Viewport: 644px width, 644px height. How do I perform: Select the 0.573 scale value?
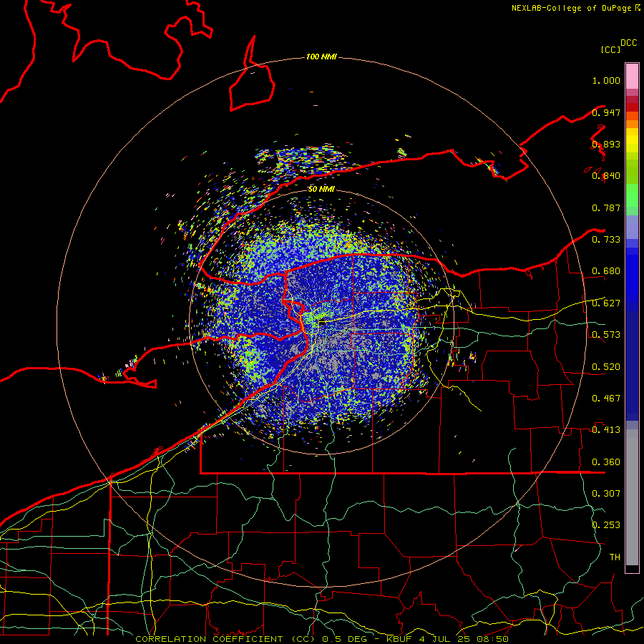coord(606,335)
